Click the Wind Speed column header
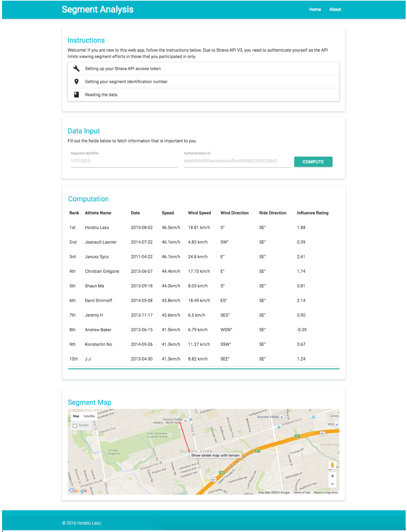 (x=199, y=213)
